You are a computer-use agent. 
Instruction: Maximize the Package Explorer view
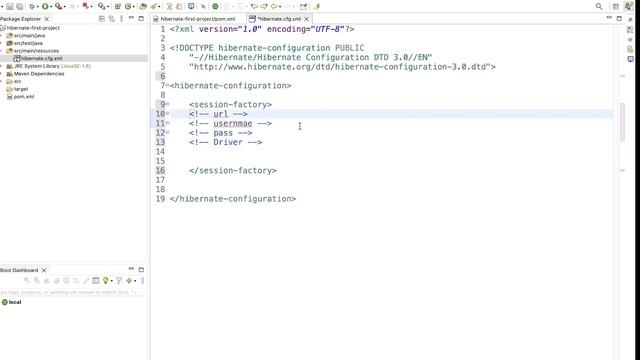[x=141, y=18]
